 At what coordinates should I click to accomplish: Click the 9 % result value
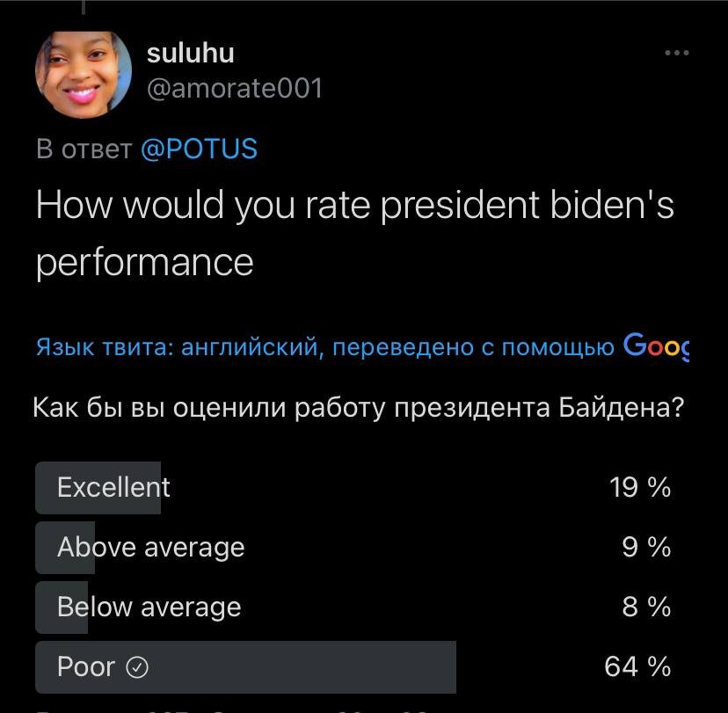pyautogui.click(x=646, y=548)
